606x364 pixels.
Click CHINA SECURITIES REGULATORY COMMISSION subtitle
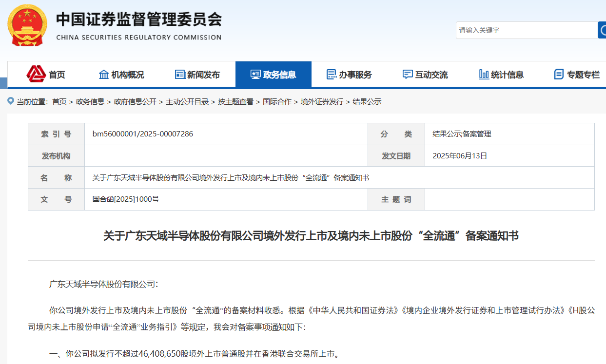click(x=139, y=38)
